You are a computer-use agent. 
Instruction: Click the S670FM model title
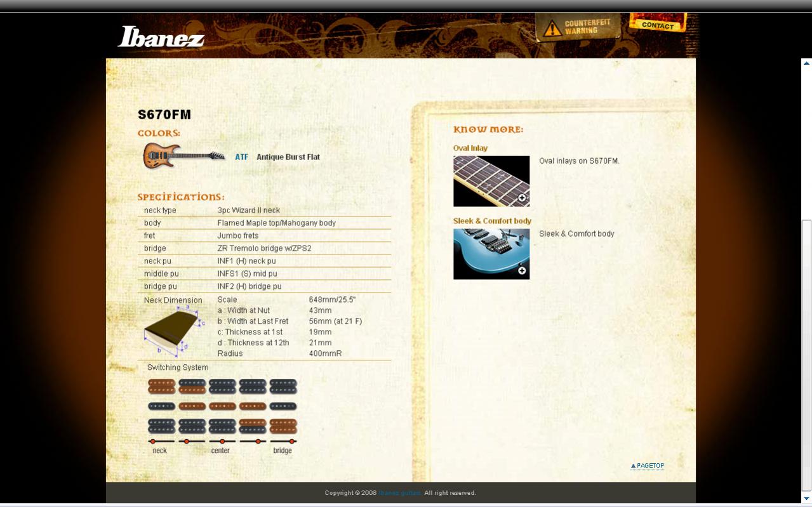pyautogui.click(x=164, y=115)
